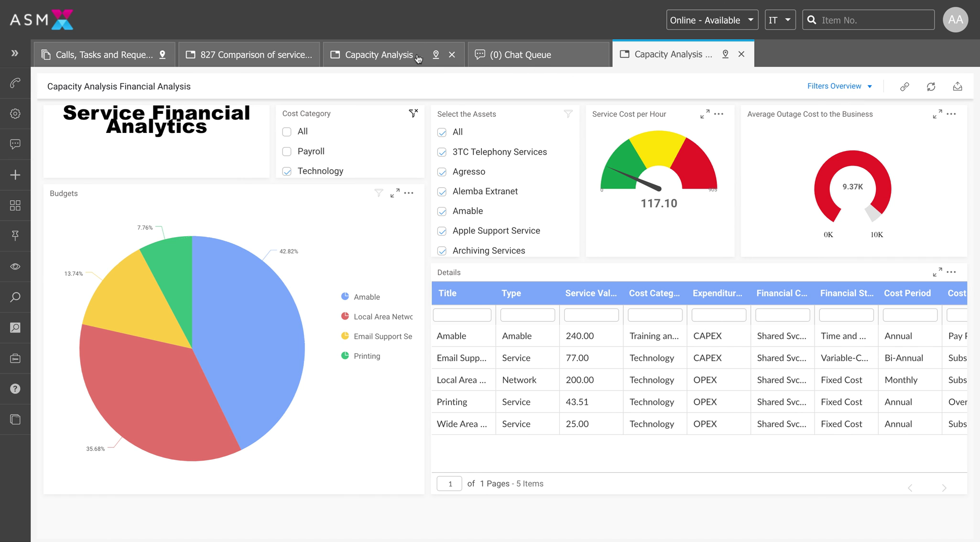
Task: Open the (0) Chat Queue tab
Action: pos(538,54)
